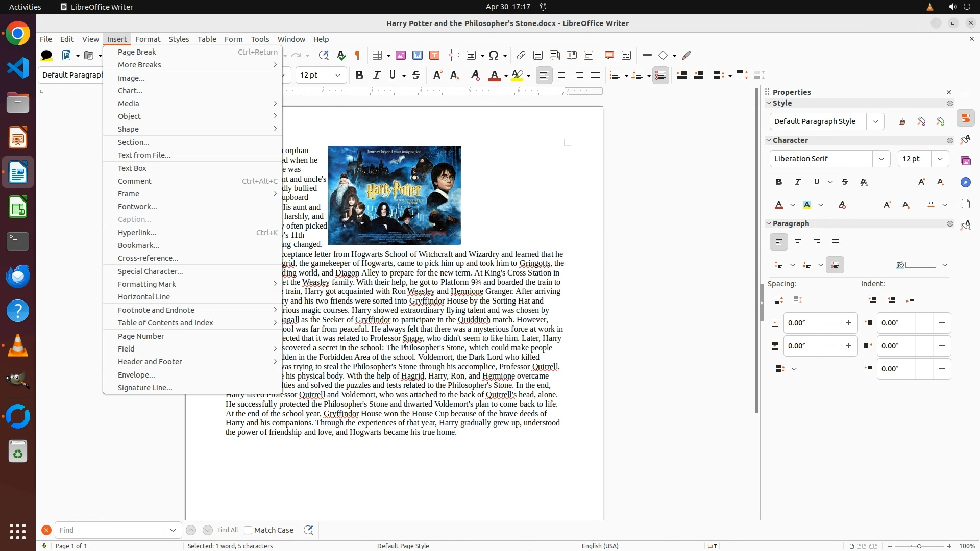The height and width of the screenshot is (551, 980).
Task: Open the font size dropdown in toolbar
Action: (337, 75)
